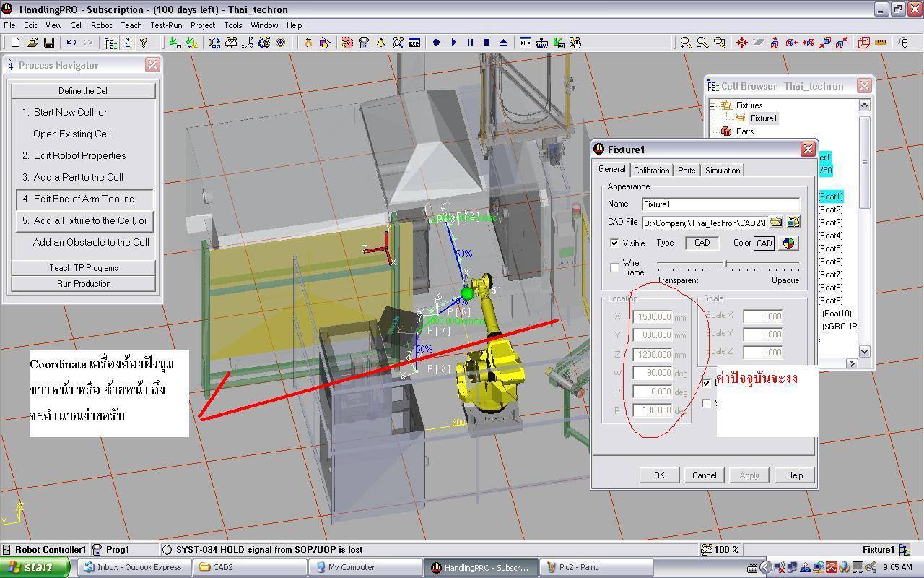Click OK in the Fixture1 dialog

[659, 475]
